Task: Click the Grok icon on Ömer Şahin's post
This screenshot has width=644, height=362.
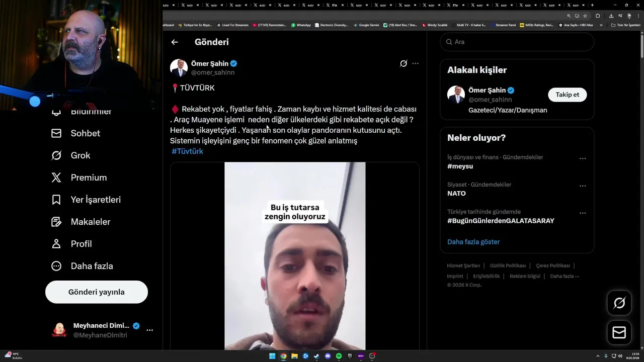Action: [404, 63]
